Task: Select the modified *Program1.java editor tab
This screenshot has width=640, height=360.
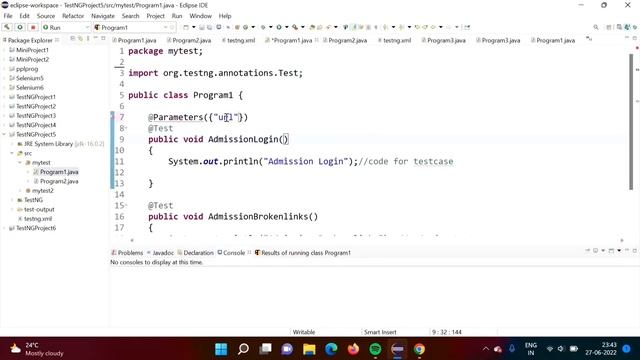Action: point(291,40)
